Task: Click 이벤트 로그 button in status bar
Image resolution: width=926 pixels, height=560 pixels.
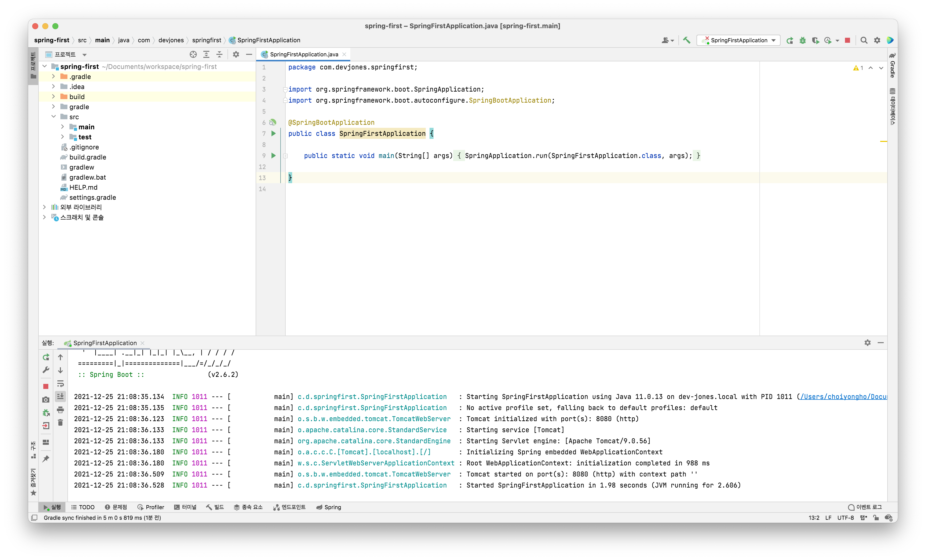Action: pyautogui.click(x=865, y=507)
